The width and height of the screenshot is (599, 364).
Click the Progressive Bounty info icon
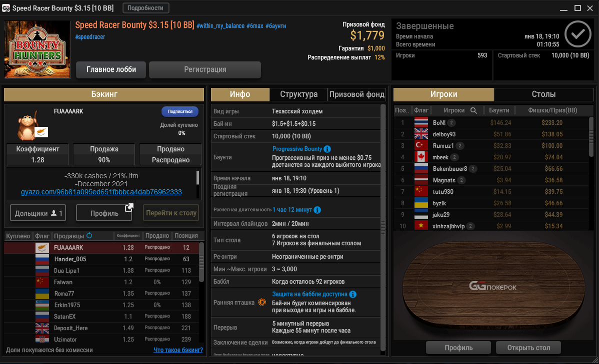coord(327,149)
